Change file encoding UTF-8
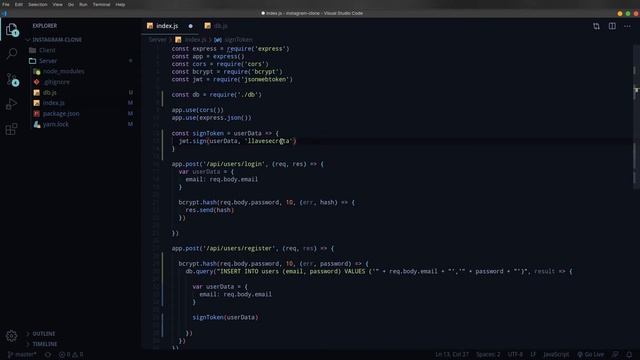Image resolution: width=640 pixels, height=360 pixels. [x=515, y=354]
